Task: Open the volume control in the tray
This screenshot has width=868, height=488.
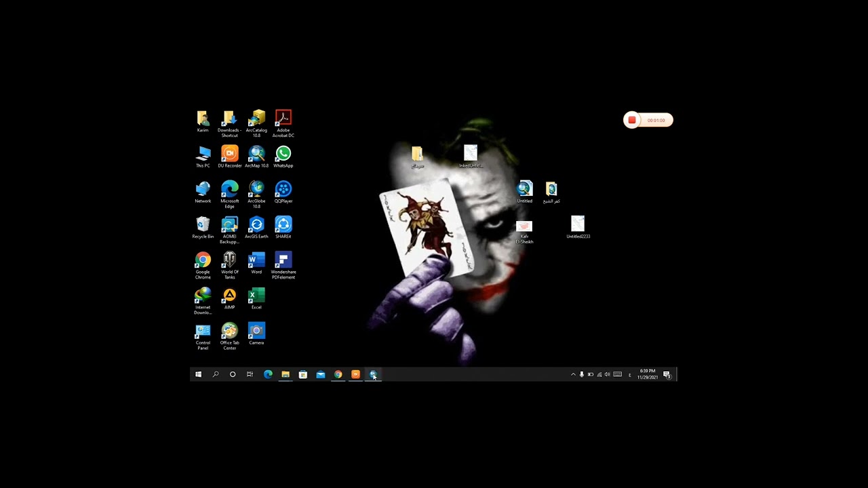Action: point(608,374)
